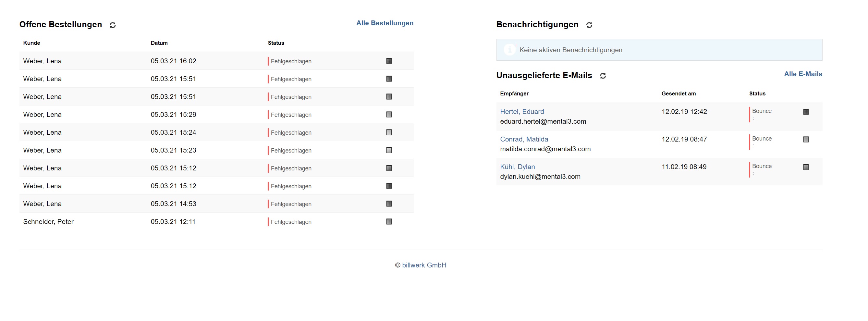Refresh the Offene Bestellungen list
The width and height of the screenshot is (868, 321).
point(113,25)
